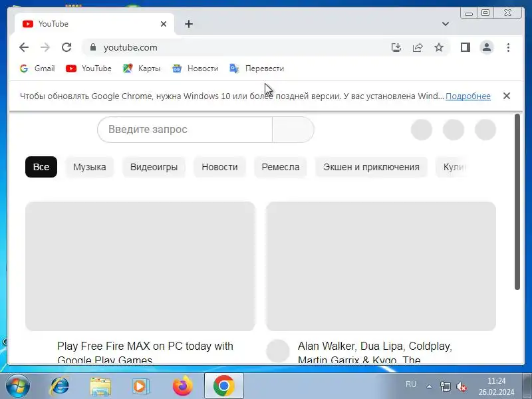Open Windows Media Player from taskbar

[140, 386]
